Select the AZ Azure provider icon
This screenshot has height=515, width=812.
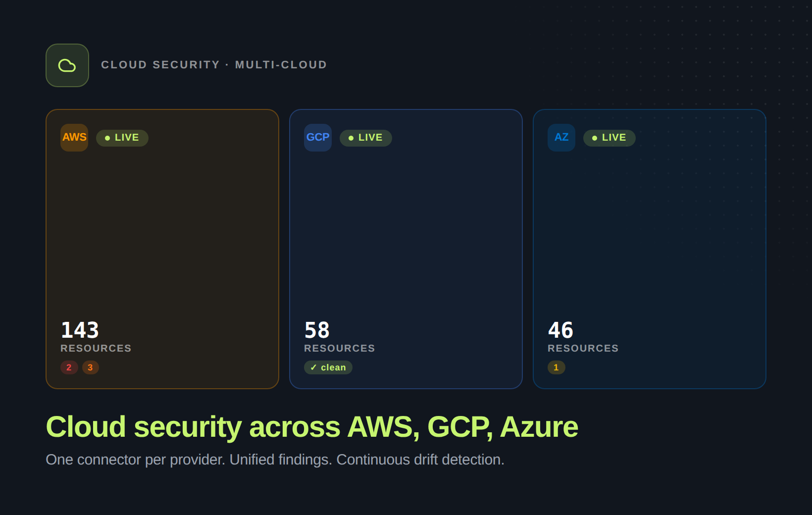(x=561, y=138)
